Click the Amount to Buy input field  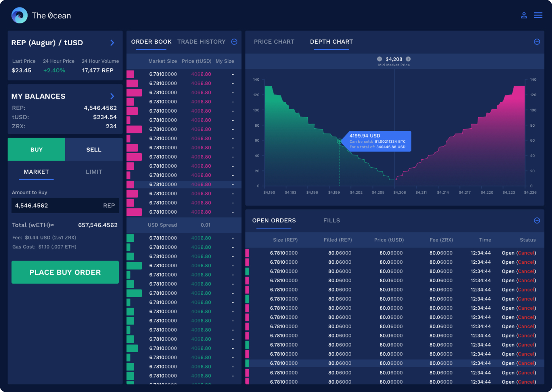coord(65,206)
